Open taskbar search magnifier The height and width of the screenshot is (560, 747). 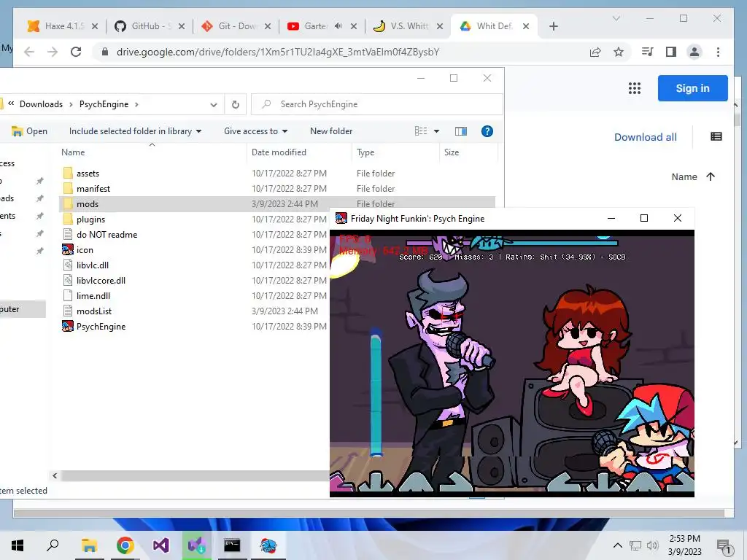tap(53, 545)
